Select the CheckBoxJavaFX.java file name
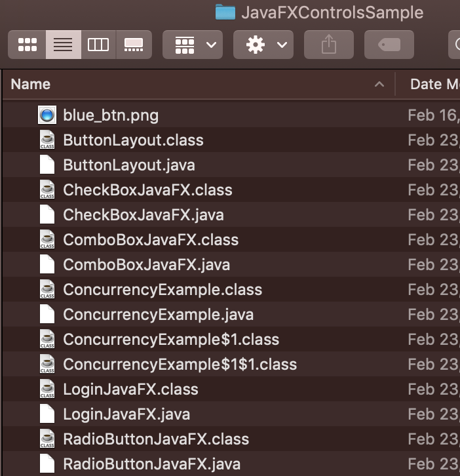This screenshot has height=476, width=460. 144,215
